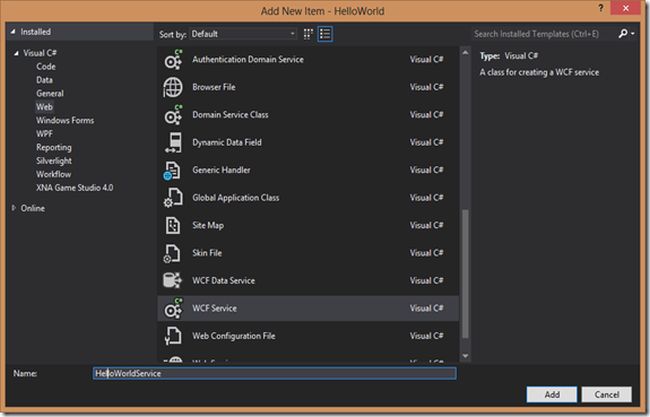The image size is (650, 417).
Task: Click in the Name input field
Action: pos(274,373)
